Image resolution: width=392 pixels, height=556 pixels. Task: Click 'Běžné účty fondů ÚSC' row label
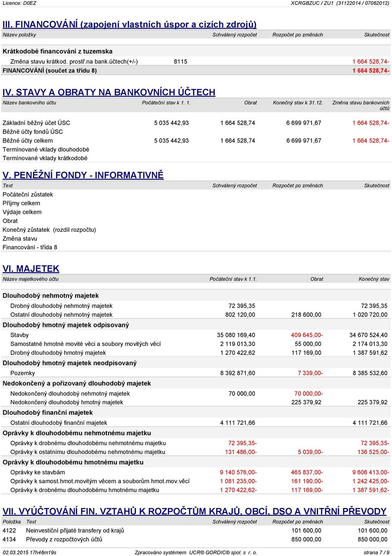(33, 132)
